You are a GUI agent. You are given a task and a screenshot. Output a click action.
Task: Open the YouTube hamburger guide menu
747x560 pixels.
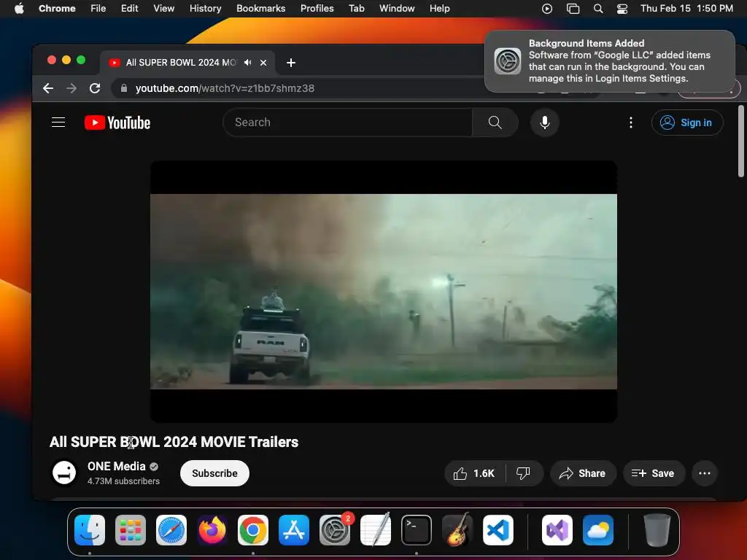click(x=58, y=122)
